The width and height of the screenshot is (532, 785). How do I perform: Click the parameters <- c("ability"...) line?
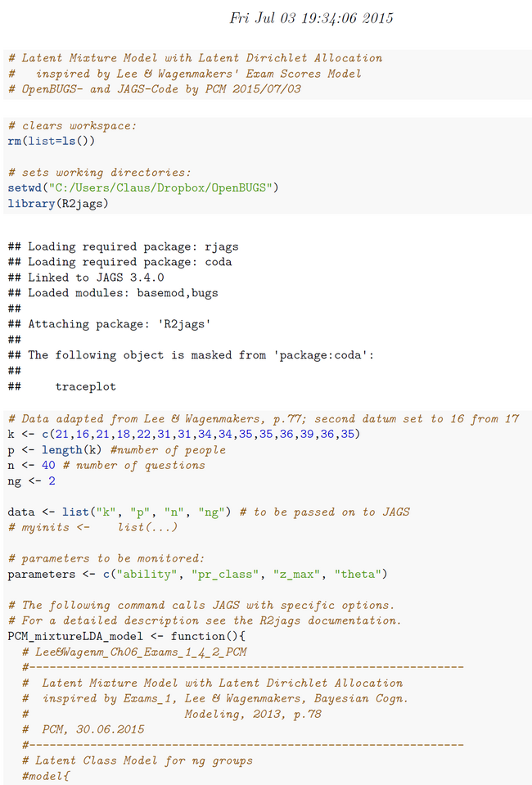point(198,575)
